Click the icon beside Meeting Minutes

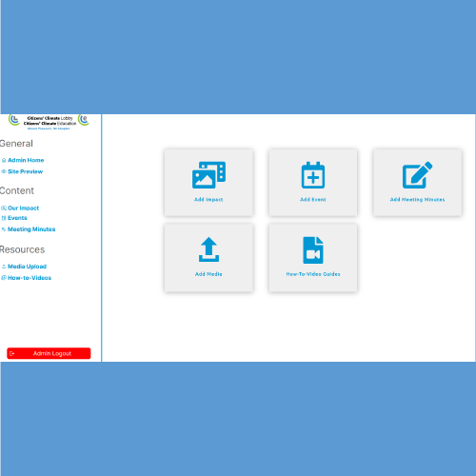click(x=4, y=229)
